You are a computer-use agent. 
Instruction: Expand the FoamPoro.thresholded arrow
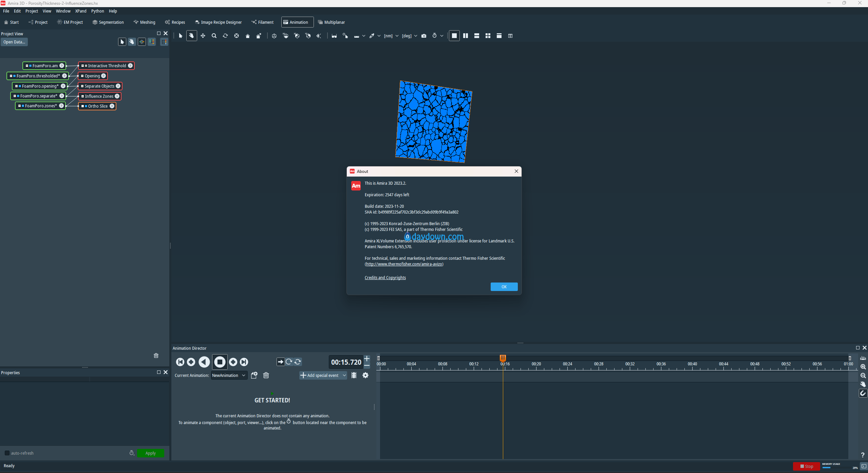[x=64, y=76]
